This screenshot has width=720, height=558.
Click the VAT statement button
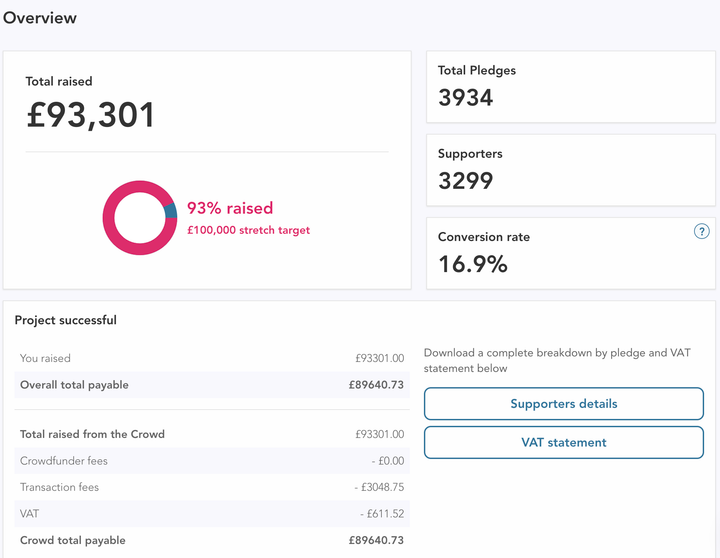pos(563,442)
